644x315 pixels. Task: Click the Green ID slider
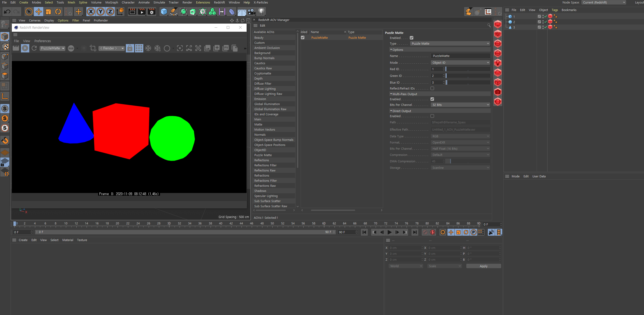tap(468, 76)
